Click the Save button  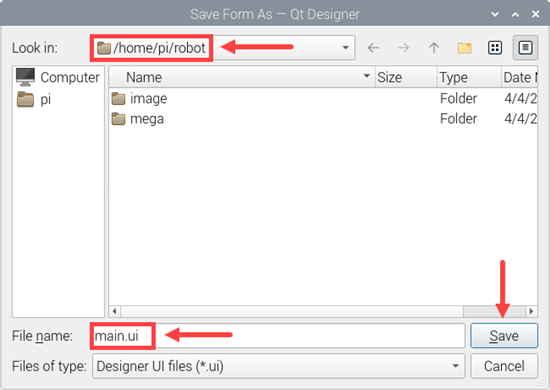point(504,336)
